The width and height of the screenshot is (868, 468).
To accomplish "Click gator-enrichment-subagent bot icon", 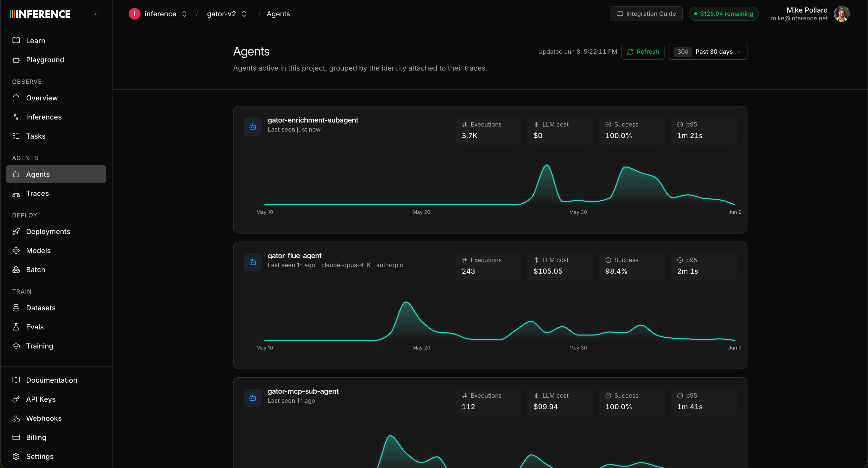I will (253, 127).
